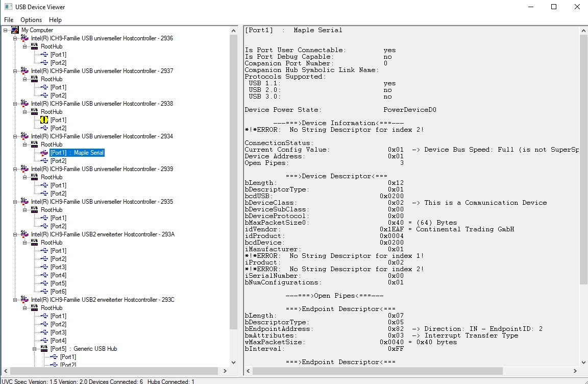
Task: Click USB icon of Port2 under controller 2935
Action: pos(44,226)
